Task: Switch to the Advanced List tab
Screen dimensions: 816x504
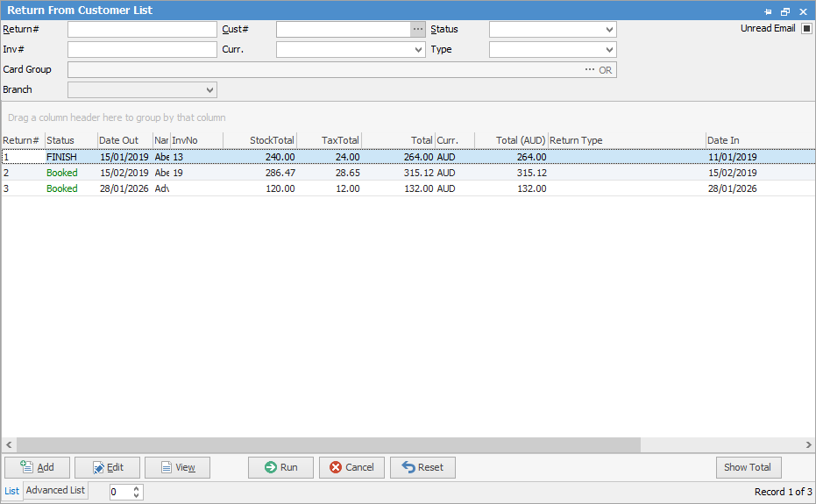Action: [56, 491]
